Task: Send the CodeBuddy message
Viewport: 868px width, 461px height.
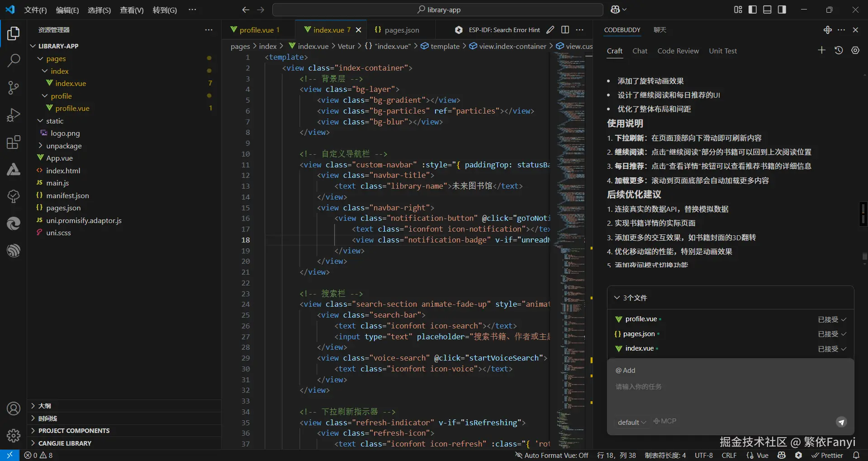Action: (x=841, y=422)
